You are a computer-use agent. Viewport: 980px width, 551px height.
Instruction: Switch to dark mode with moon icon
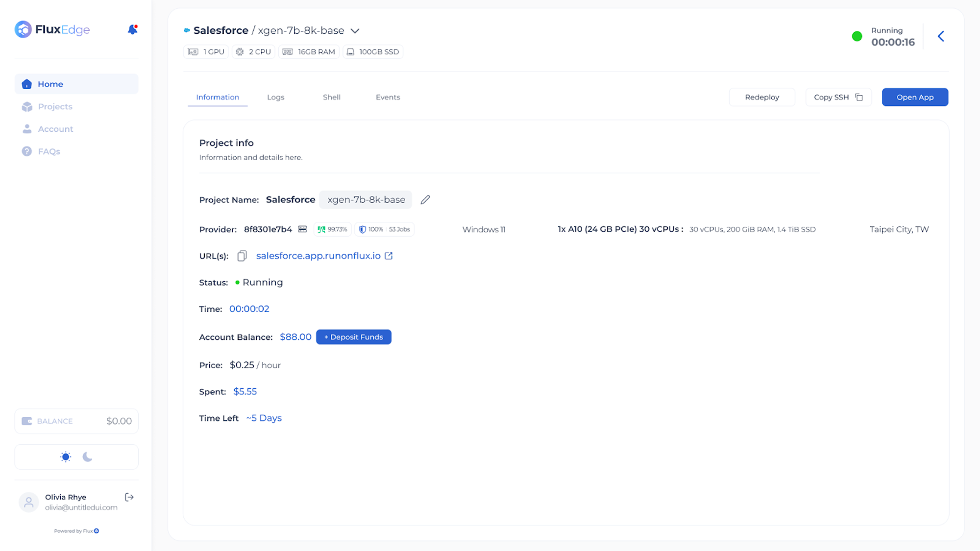coord(88,457)
